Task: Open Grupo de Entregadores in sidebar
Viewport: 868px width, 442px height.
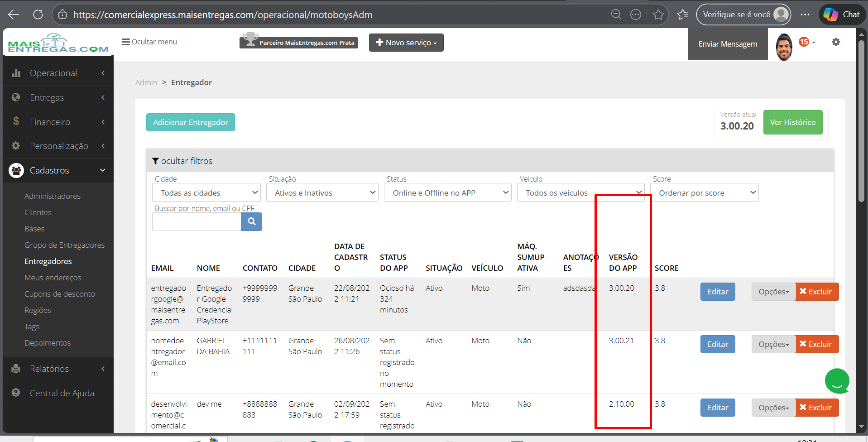Action: tap(64, 245)
